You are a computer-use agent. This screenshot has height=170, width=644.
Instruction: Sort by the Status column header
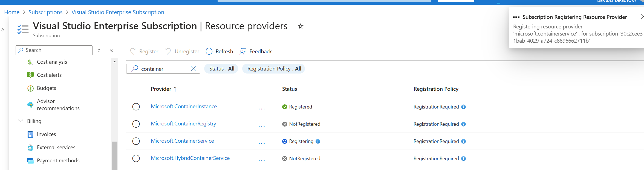click(x=290, y=89)
